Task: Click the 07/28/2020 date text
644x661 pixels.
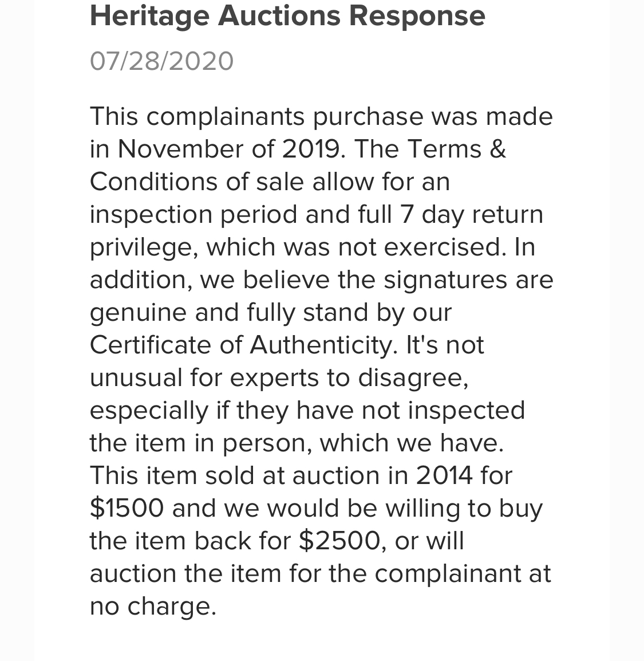Action: (x=162, y=61)
